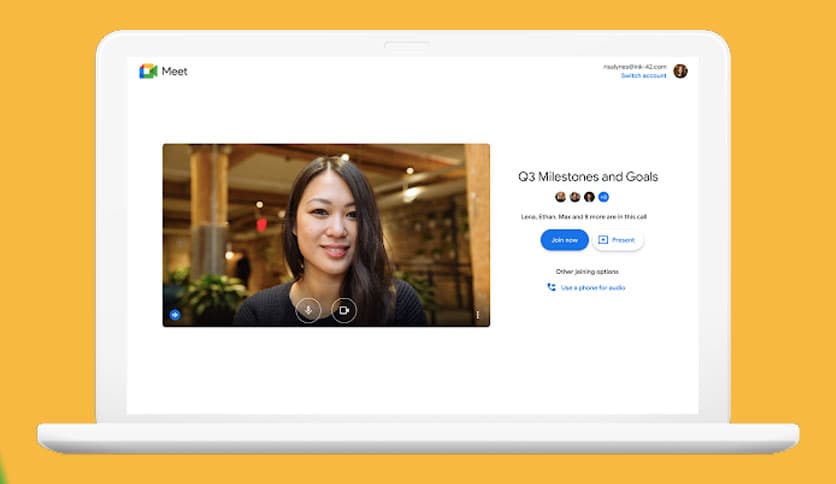836x484 pixels.
Task: Open the account profile avatar
Action: 680,71
